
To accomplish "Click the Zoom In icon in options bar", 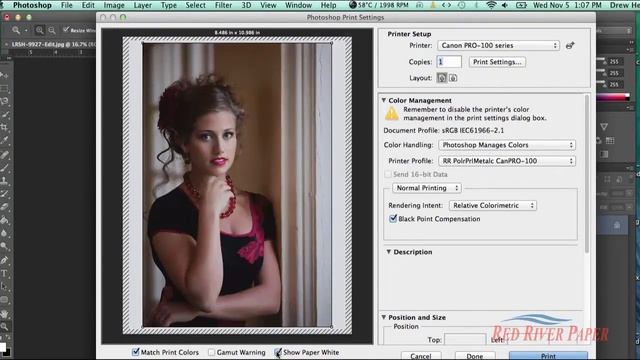I will (x=39, y=30).
